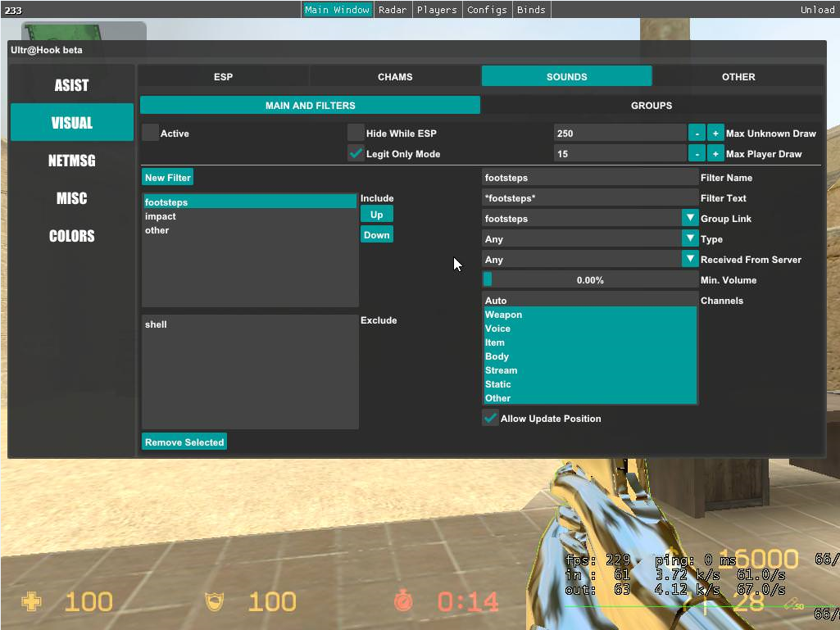The width and height of the screenshot is (840, 630).
Task: Switch to GROUPS subtab
Action: pos(652,105)
